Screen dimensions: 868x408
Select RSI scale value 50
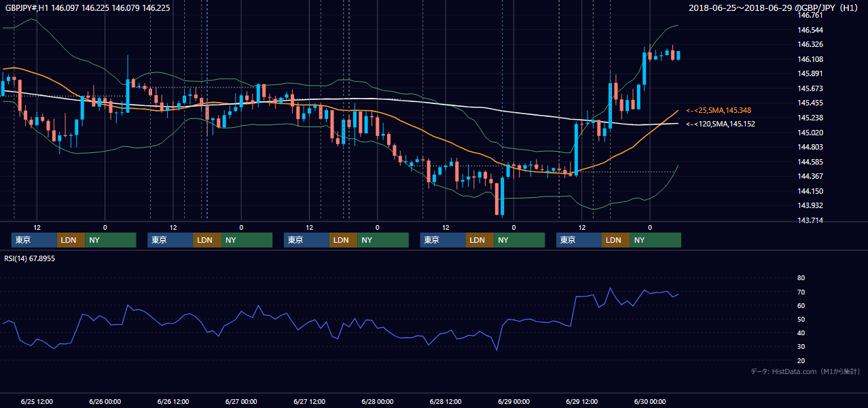click(801, 319)
